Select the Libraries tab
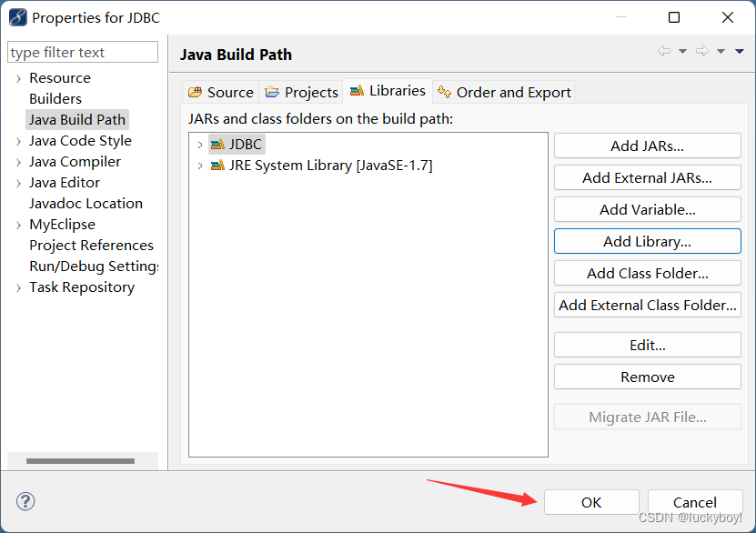 pos(388,91)
